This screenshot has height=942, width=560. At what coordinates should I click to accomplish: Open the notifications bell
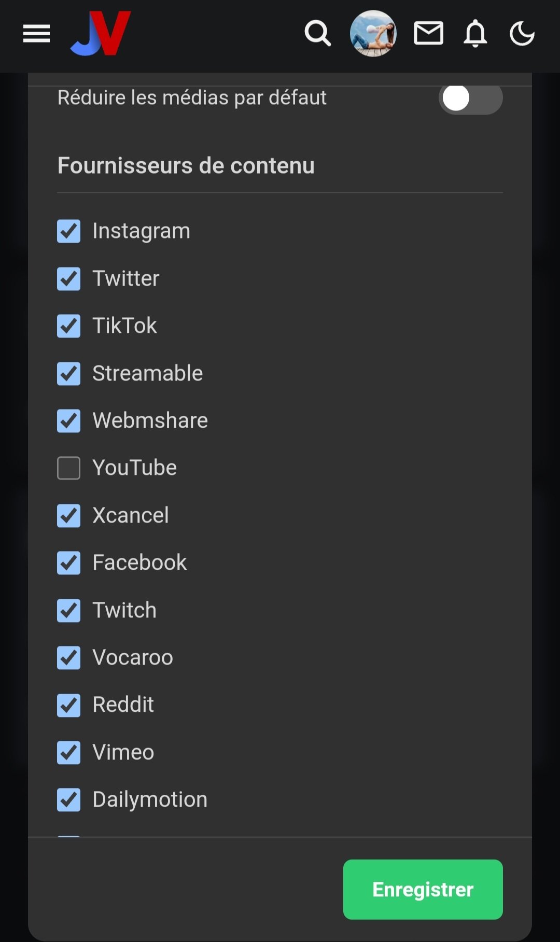pyautogui.click(x=475, y=34)
